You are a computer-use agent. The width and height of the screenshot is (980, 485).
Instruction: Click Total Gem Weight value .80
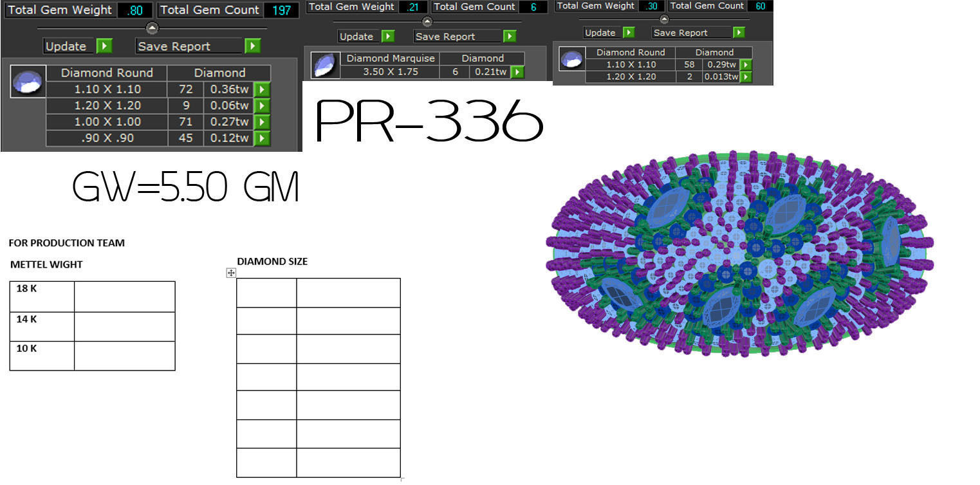click(135, 10)
